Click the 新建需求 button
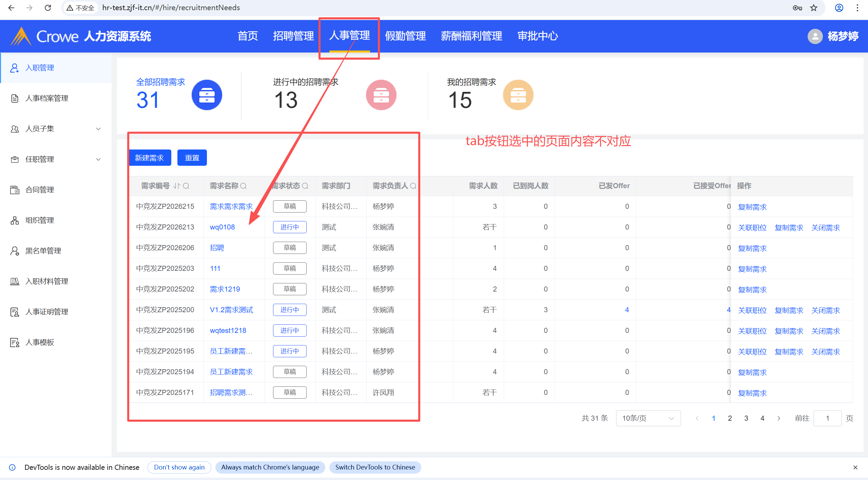 point(150,158)
